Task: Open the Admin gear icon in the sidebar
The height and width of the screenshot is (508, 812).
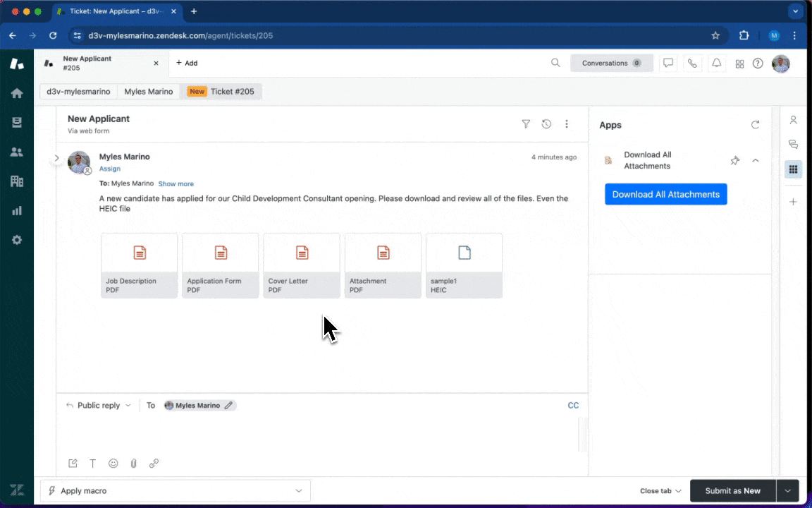Action: [17, 240]
